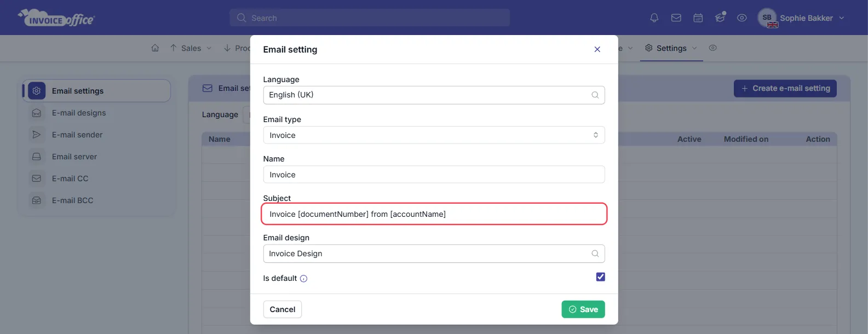
Task: Click the SB user avatar
Action: click(767, 18)
